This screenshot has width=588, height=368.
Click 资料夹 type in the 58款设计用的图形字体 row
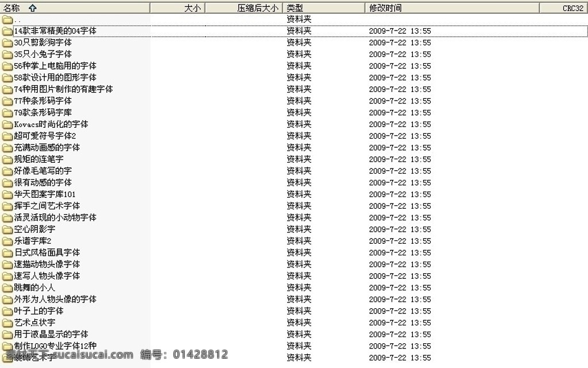pyautogui.click(x=299, y=78)
